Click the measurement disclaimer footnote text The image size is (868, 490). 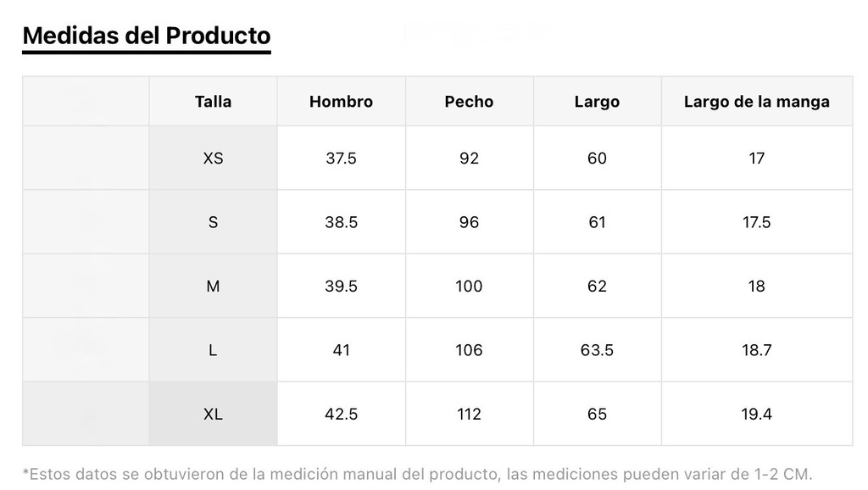point(417,475)
